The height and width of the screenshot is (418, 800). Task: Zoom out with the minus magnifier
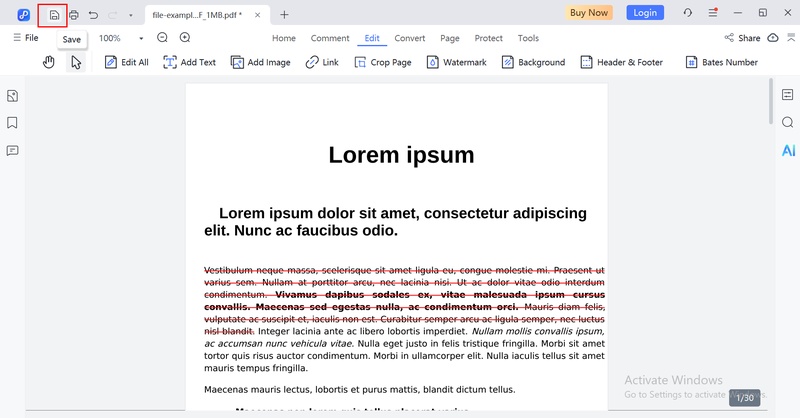pos(162,37)
